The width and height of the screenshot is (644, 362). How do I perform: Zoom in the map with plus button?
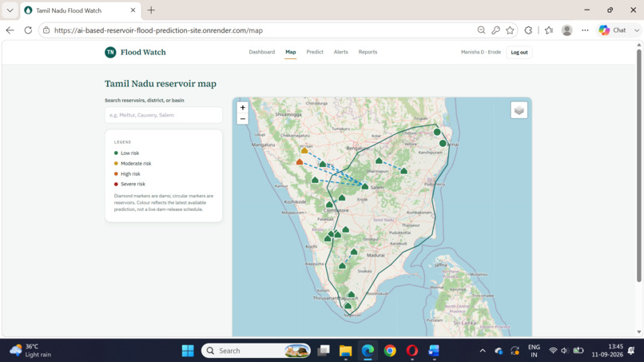click(242, 108)
